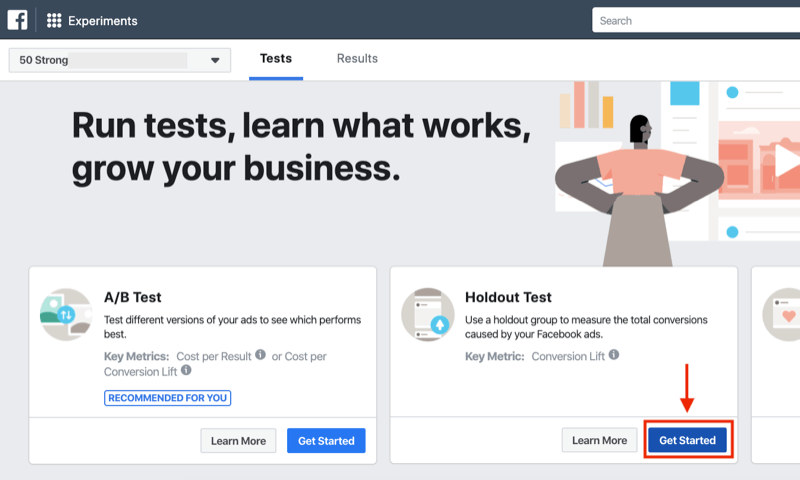
Task: Click the Experiments title in the header
Action: point(103,21)
